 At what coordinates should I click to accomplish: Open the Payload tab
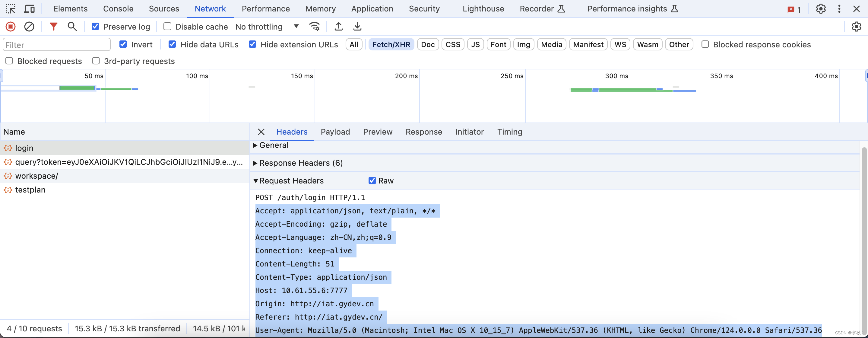[335, 132]
